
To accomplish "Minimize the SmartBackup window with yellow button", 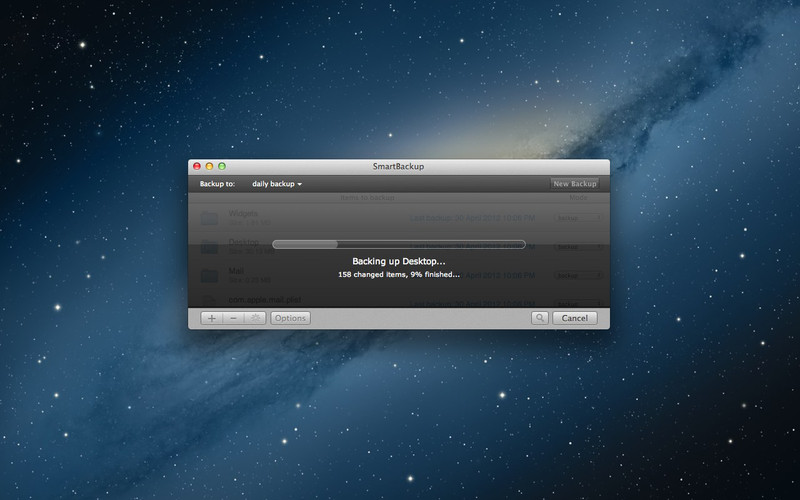I will click(x=209, y=166).
